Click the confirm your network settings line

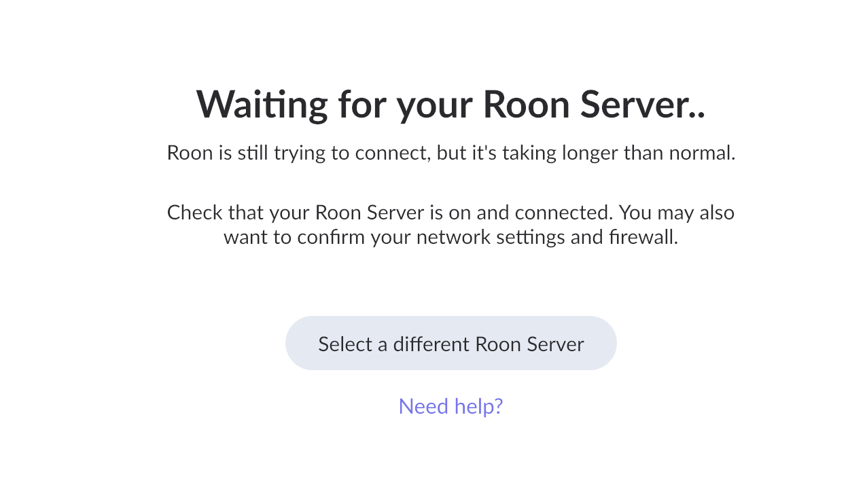pyautogui.click(x=450, y=238)
